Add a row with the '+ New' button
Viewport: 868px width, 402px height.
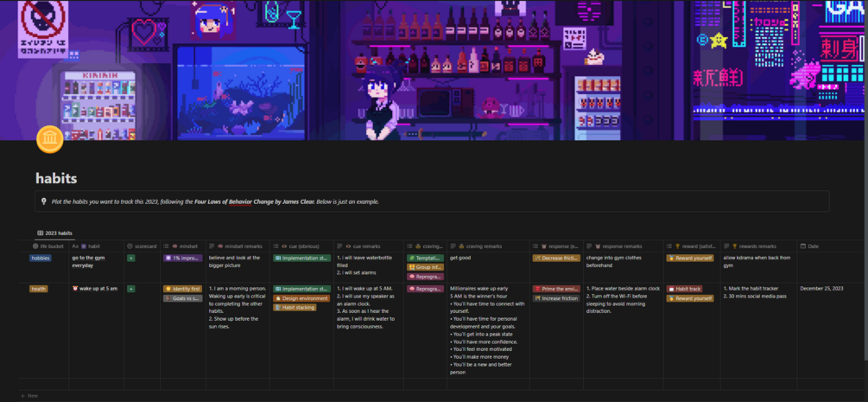29,396
